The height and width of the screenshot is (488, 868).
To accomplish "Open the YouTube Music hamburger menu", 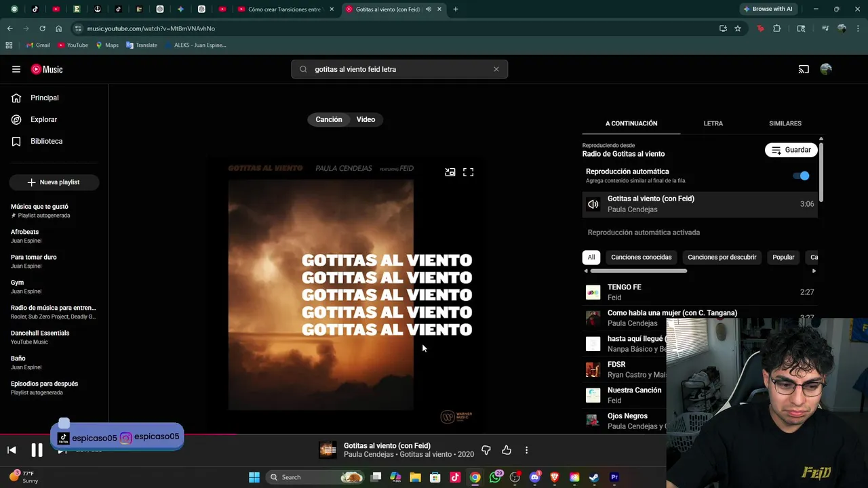I will coord(16,69).
